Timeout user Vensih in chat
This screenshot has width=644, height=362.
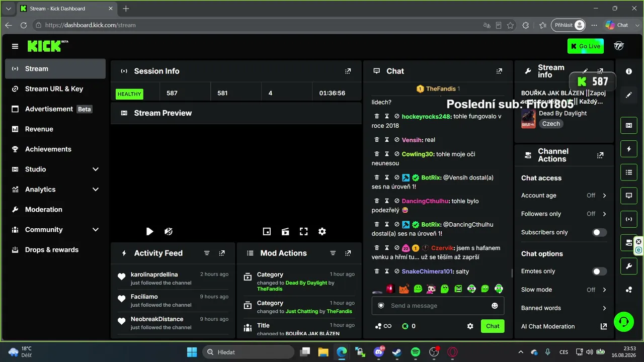click(387, 140)
